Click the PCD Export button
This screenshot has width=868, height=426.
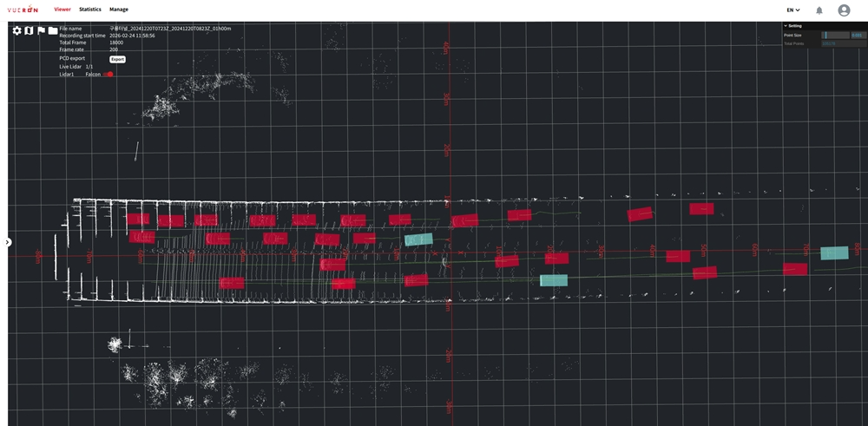(117, 59)
